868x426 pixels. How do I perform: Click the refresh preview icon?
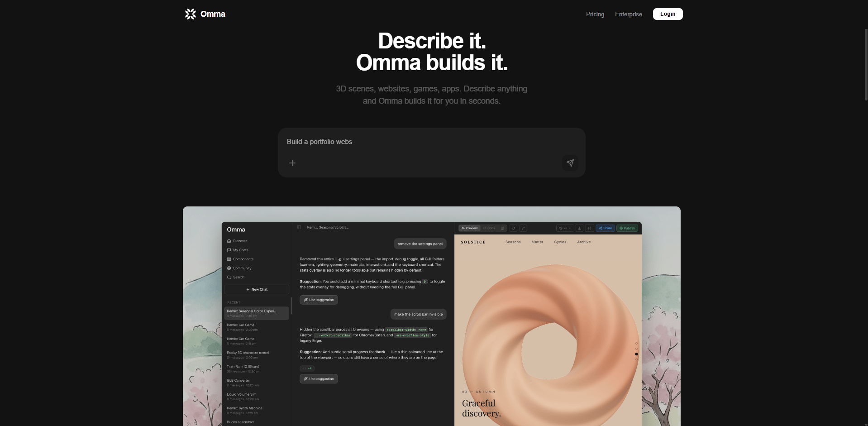coord(513,228)
